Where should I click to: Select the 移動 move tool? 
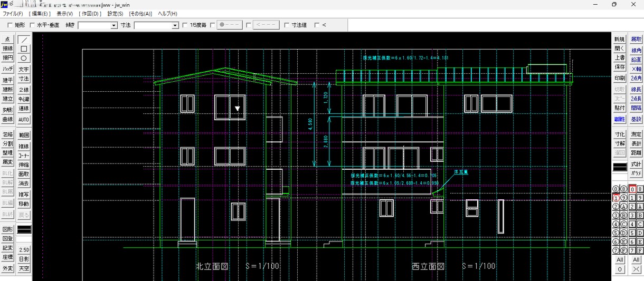[24, 204]
